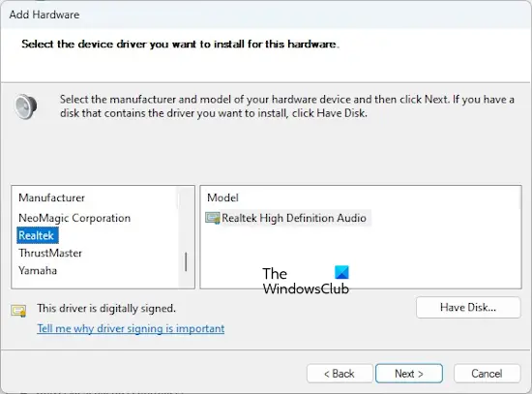This screenshot has height=394, width=532.
Task: Go to the previous step with Back
Action: click(x=340, y=374)
